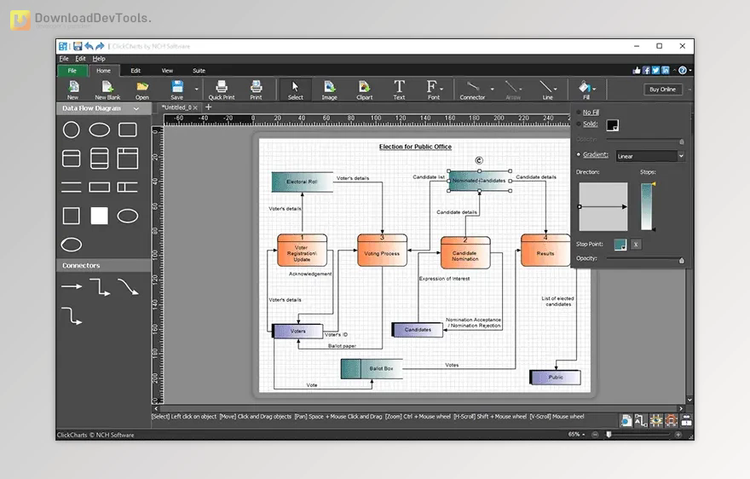Click the title bar save disk icon

coord(77,46)
